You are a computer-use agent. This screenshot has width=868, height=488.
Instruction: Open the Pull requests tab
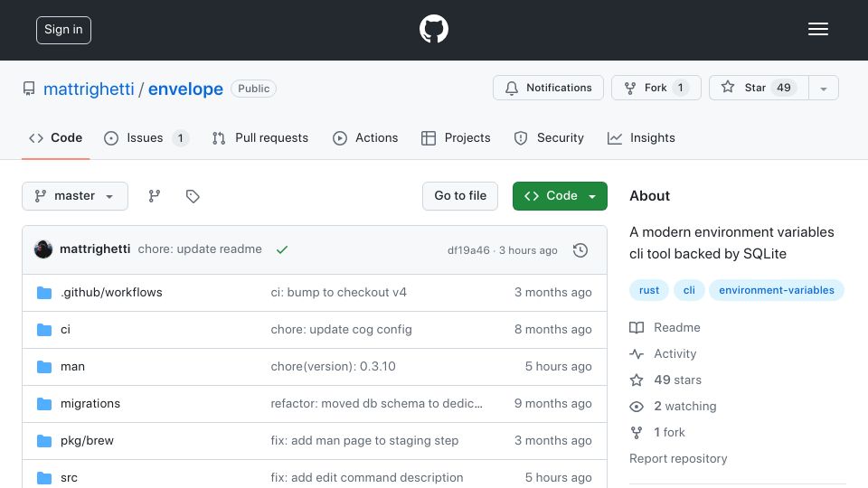[x=260, y=137]
